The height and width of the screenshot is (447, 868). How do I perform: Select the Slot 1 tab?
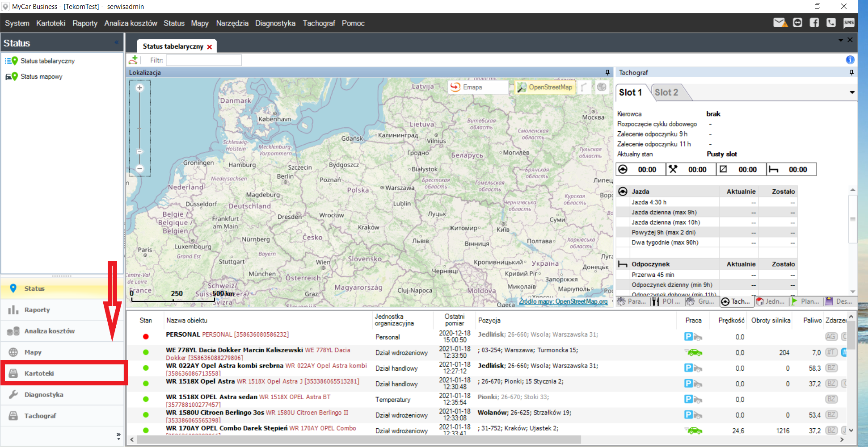coord(631,92)
